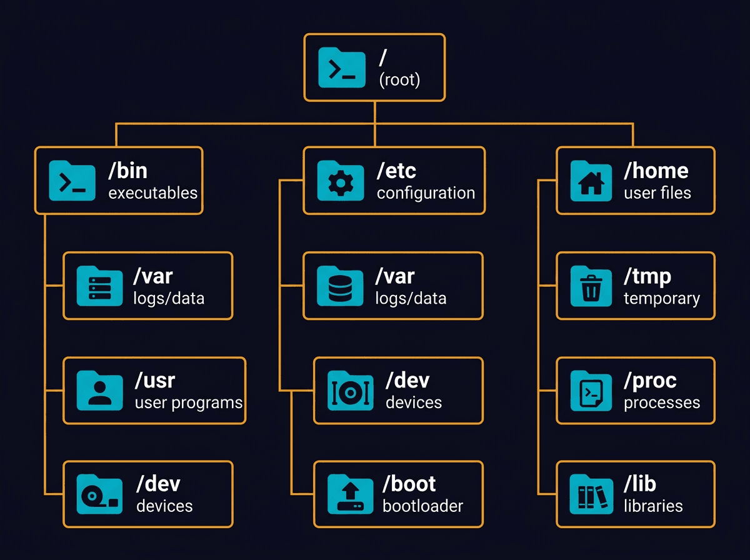This screenshot has width=750, height=560.
Task: Open the /home user files box
Action: click(634, 181)
